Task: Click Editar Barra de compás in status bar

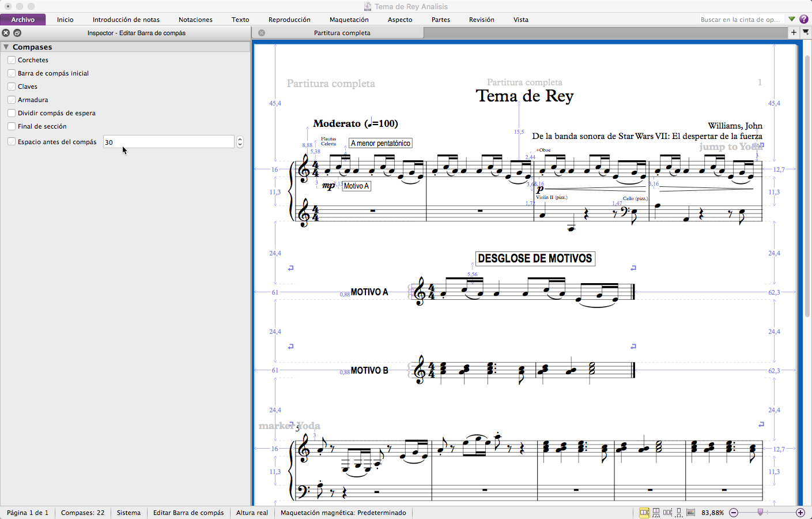Action: 188,513
